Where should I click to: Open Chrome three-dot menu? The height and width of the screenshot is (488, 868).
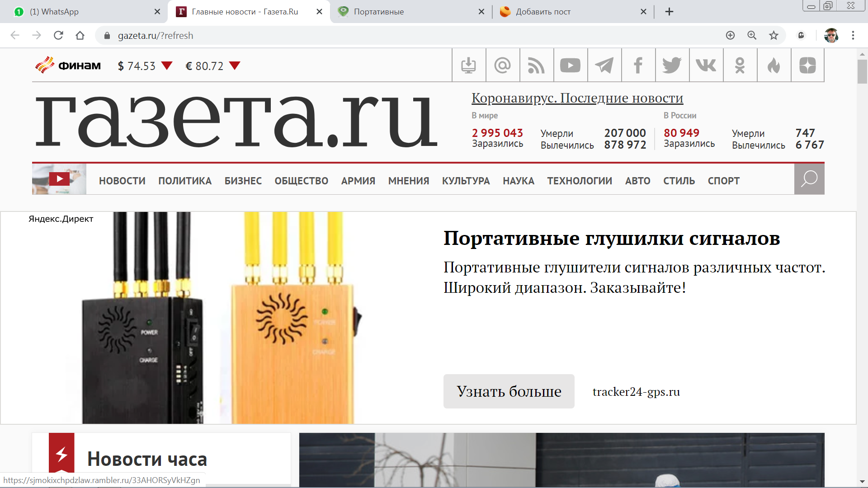[x=853, y=35]
